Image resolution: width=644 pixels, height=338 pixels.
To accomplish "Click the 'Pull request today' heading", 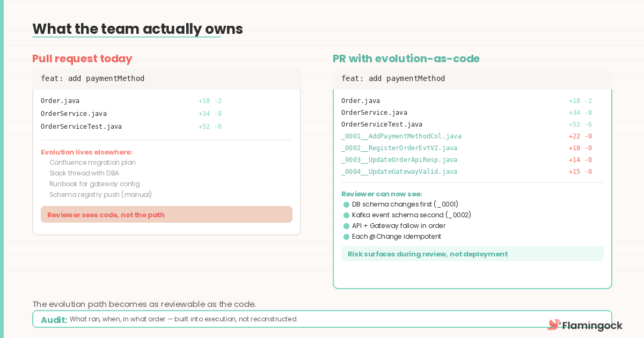I will click(x=82, y=58).
